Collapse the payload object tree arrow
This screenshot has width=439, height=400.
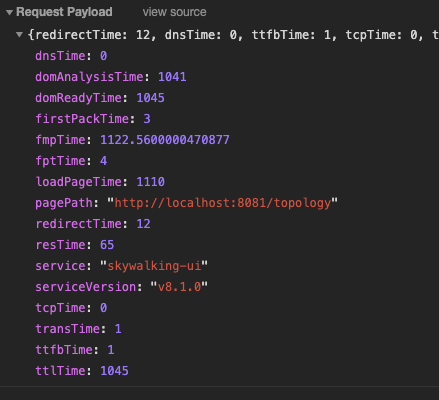20,34
